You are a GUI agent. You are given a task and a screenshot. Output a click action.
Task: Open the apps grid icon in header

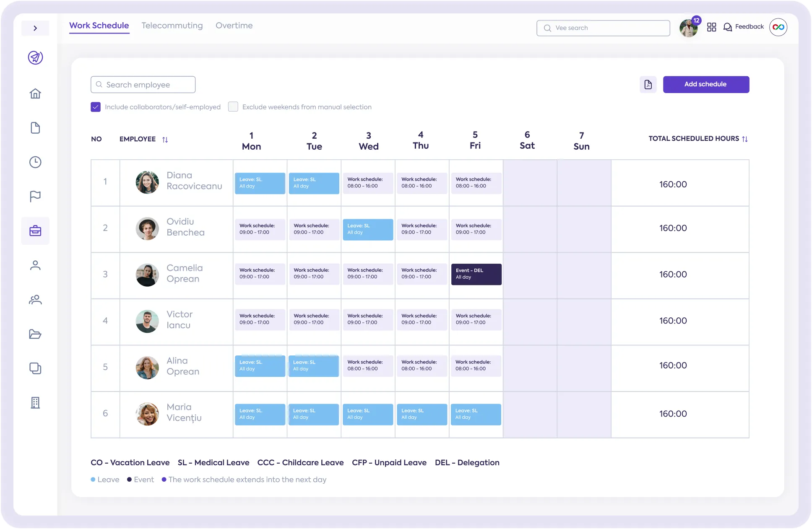tap(711, 27)
